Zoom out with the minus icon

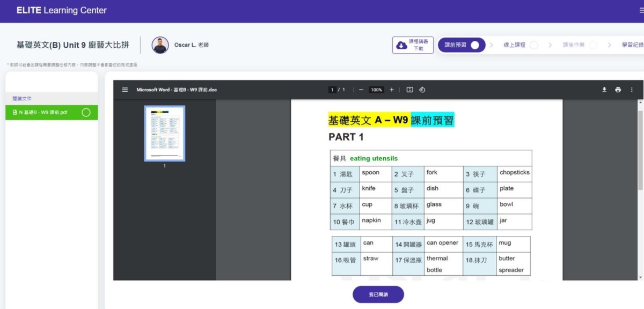pos(361,90)
